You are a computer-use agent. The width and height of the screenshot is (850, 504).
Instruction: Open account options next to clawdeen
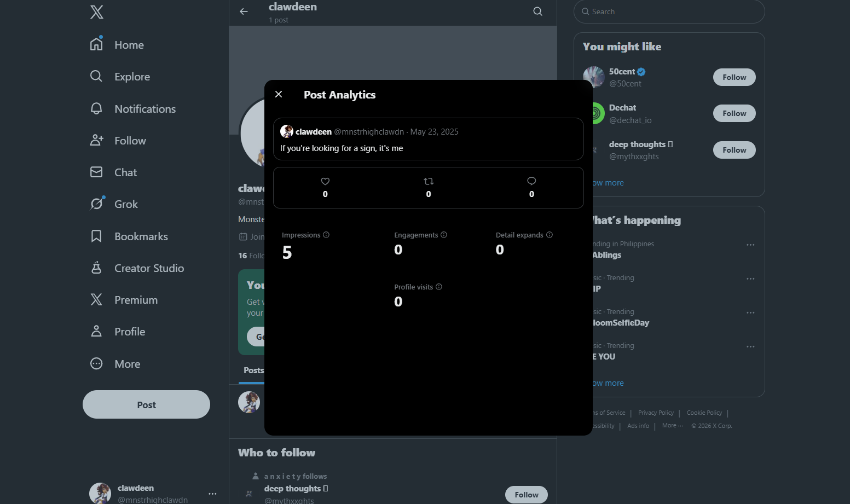click(212, 494)
